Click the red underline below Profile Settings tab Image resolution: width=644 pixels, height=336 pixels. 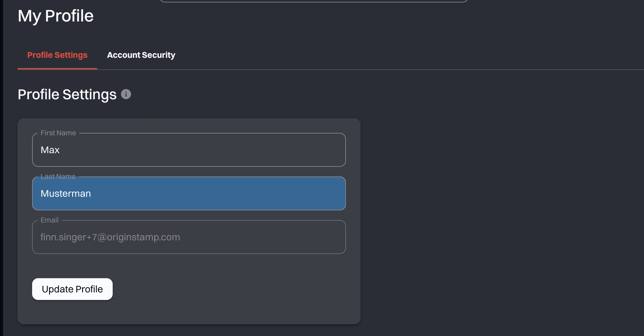pos(57,69)
